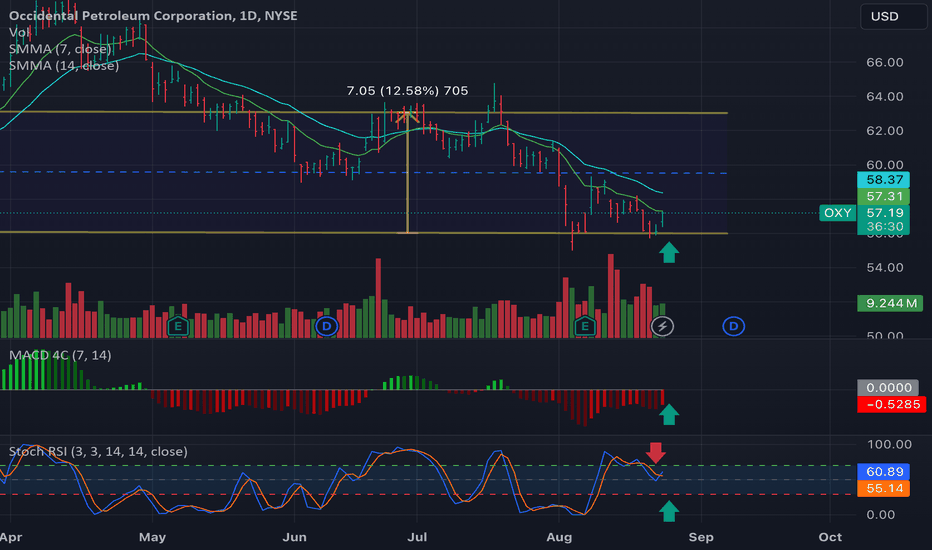Click the Apr label on time axis

pyautogui.click(x=11, y=537)
